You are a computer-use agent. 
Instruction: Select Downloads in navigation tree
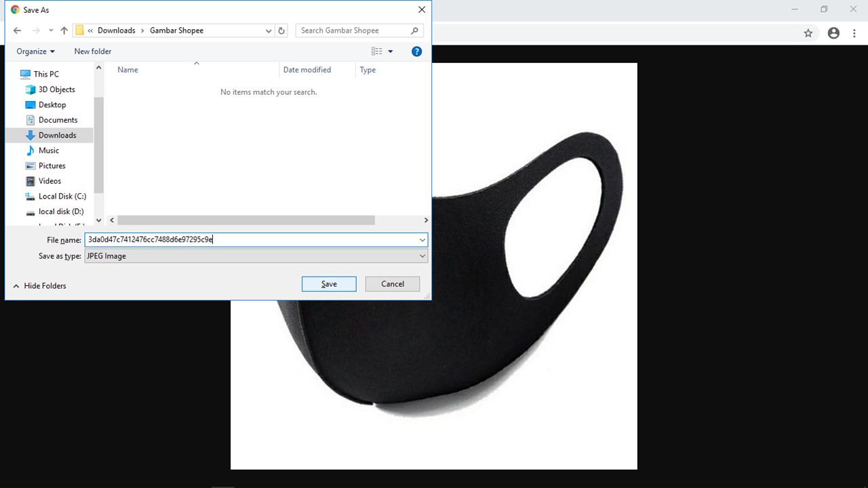[57, 136]
